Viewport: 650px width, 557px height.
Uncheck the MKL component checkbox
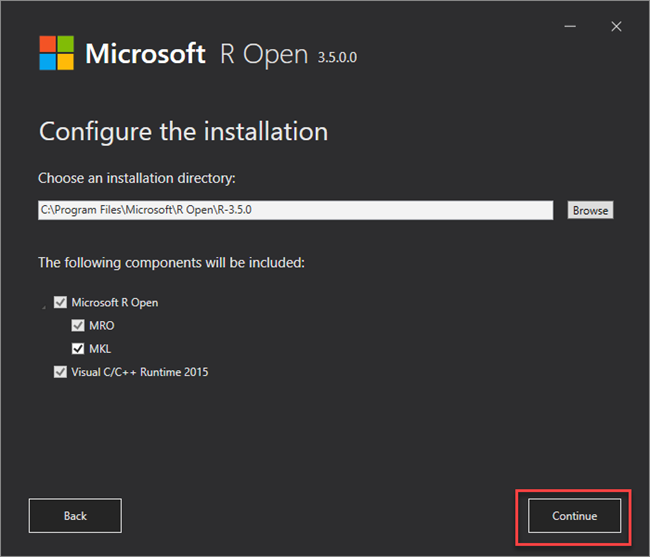coord(78,349)
